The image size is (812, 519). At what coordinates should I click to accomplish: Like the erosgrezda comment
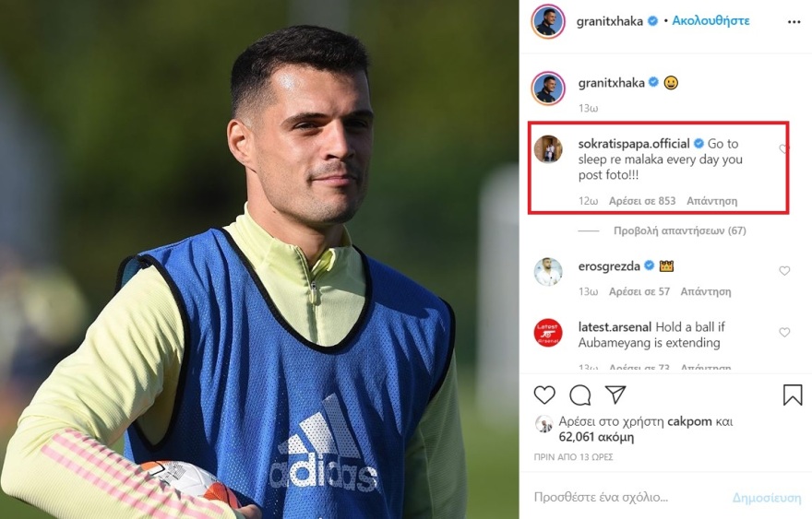(784, 271)
